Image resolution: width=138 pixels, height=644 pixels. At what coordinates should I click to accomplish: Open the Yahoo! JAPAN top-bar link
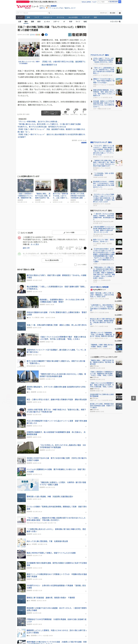pos(86,2)
